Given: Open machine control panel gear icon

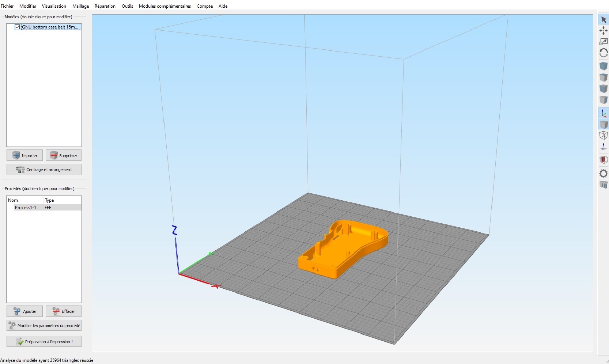Looking at the screenshot, I should click(604, 173).
